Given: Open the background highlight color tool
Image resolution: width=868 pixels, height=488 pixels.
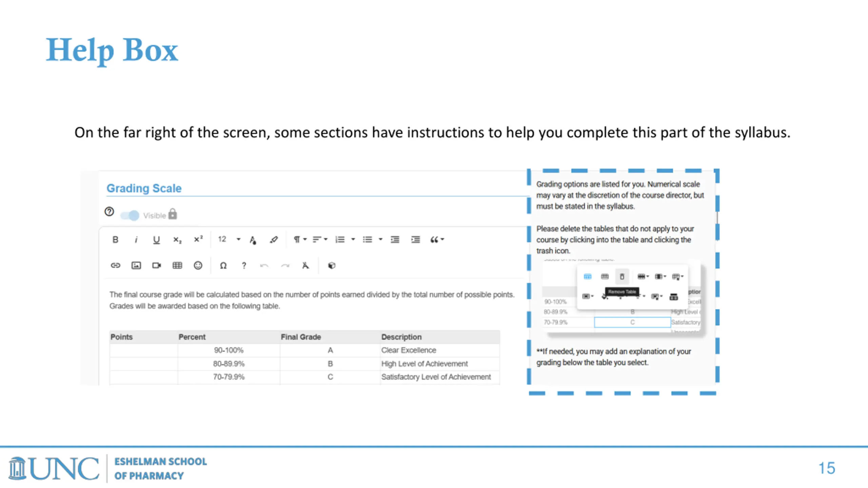Looking at the screenshot, I should click(274, 240).
